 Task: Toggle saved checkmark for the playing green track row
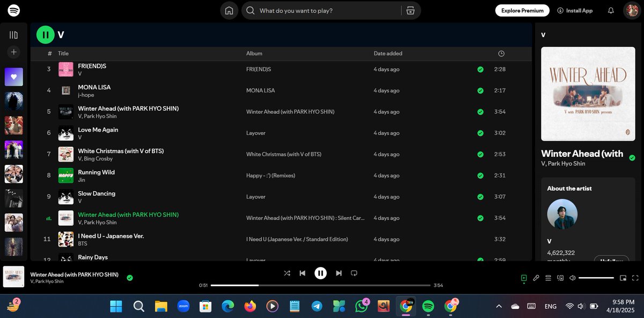tap(480, 218)
